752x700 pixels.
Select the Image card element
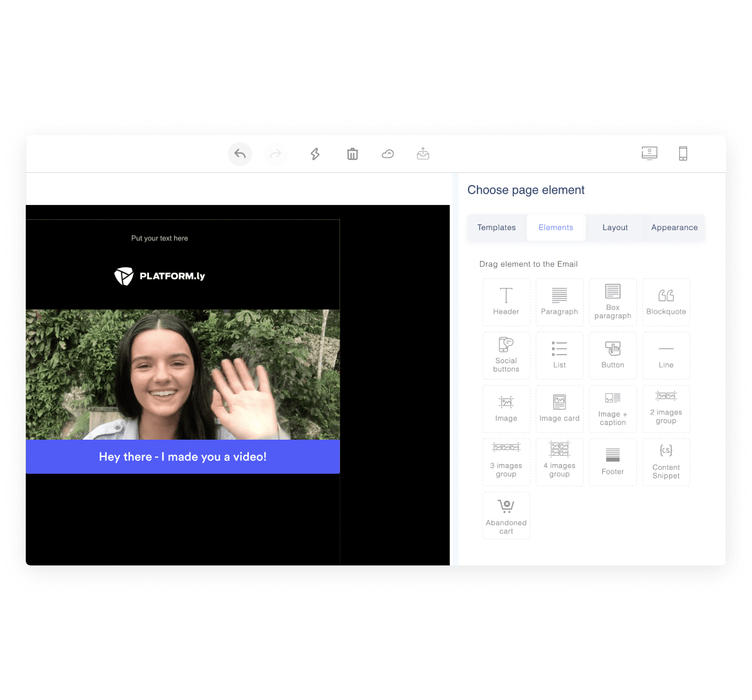pyautogui.click(x=559, y=409)
